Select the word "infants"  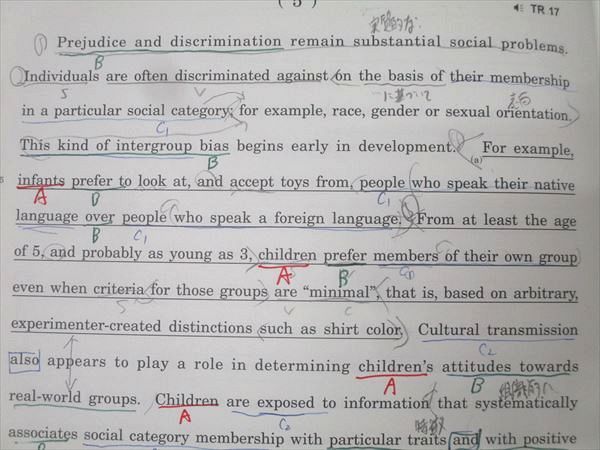point(41,180)
